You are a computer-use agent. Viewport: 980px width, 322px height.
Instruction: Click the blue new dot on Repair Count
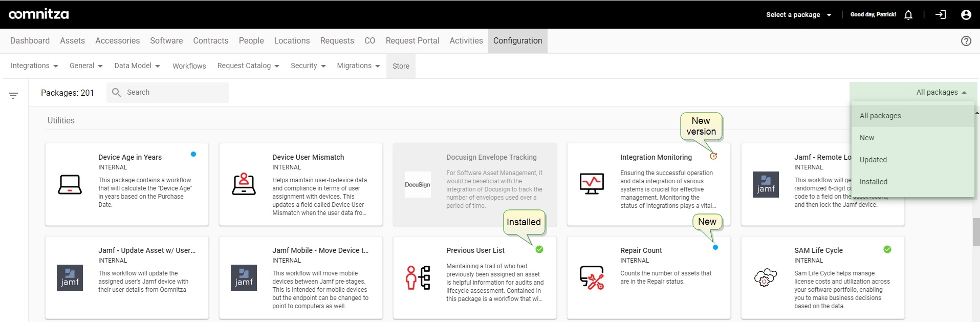click(x=715, y=247)
